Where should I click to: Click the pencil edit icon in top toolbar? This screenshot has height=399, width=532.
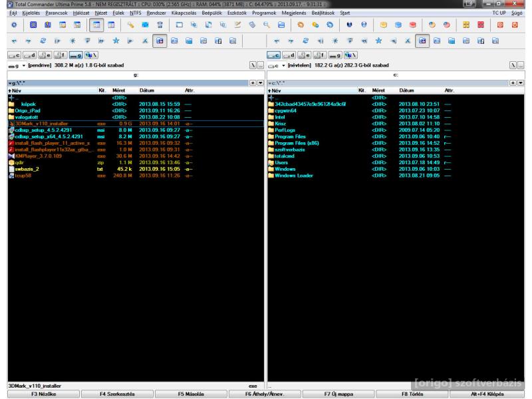237,25
